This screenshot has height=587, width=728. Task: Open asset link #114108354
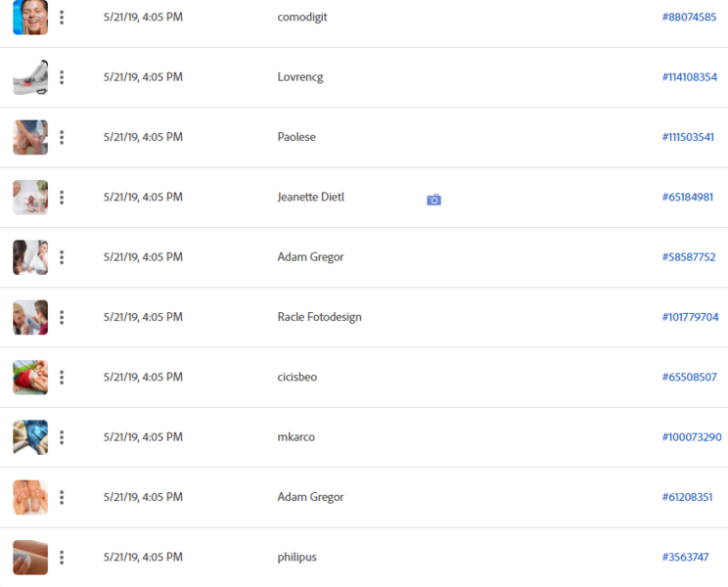point(690,77)
